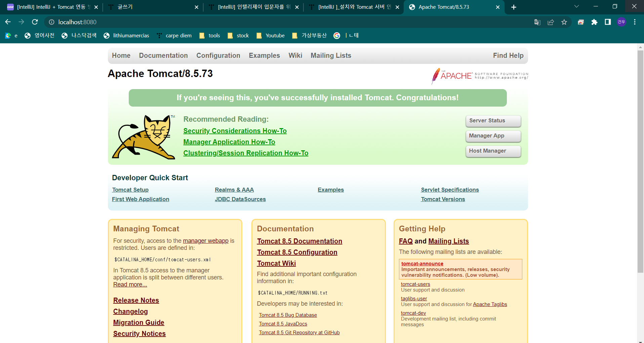Open the Tomcat Versions link
Viewport: 644px width, 343px height.
tap(443, 199)
